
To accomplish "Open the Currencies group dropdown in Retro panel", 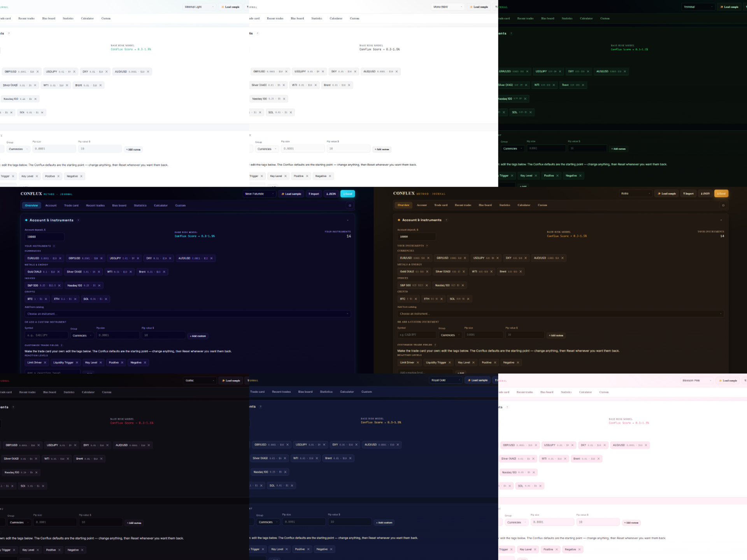I will [x=450, y=335].
